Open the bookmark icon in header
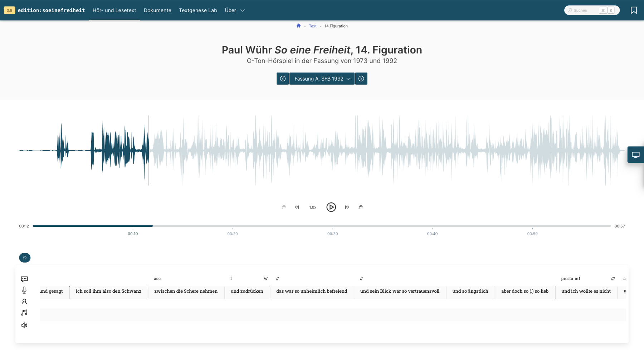644x350 pixels. pyautogui.click(x=634, y=10)
